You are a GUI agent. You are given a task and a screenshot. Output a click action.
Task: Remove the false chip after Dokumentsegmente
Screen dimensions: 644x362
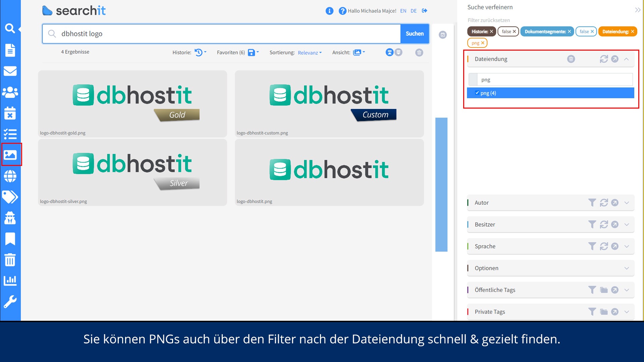(592, 32)
